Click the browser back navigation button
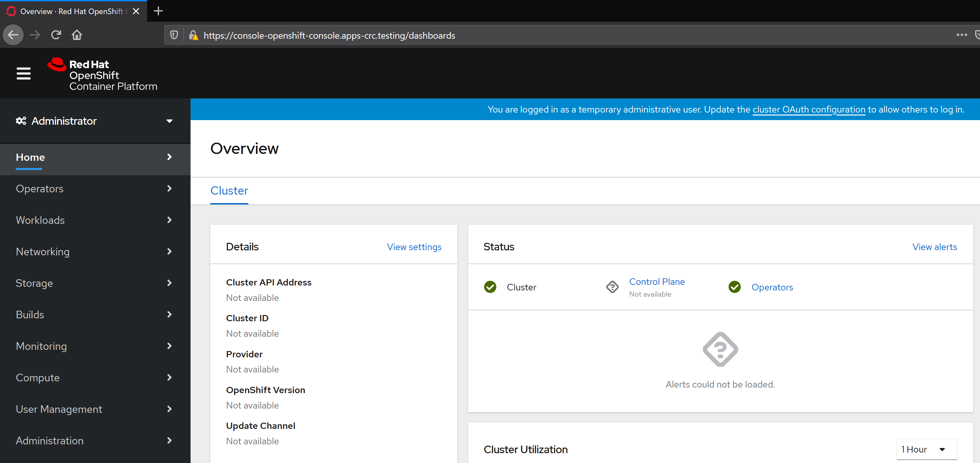 pyautogui.click(x=13, y=35)
